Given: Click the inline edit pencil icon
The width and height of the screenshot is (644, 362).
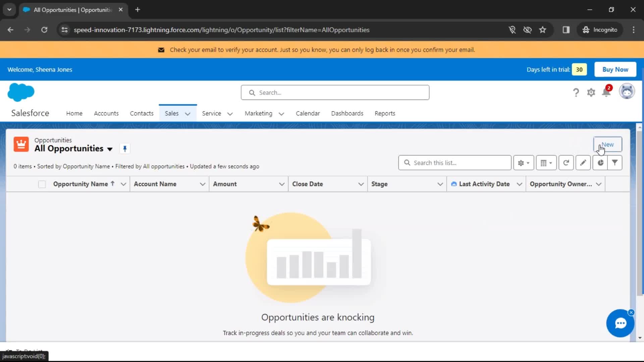Looking at the screenshot, I should tap(583, 163).
